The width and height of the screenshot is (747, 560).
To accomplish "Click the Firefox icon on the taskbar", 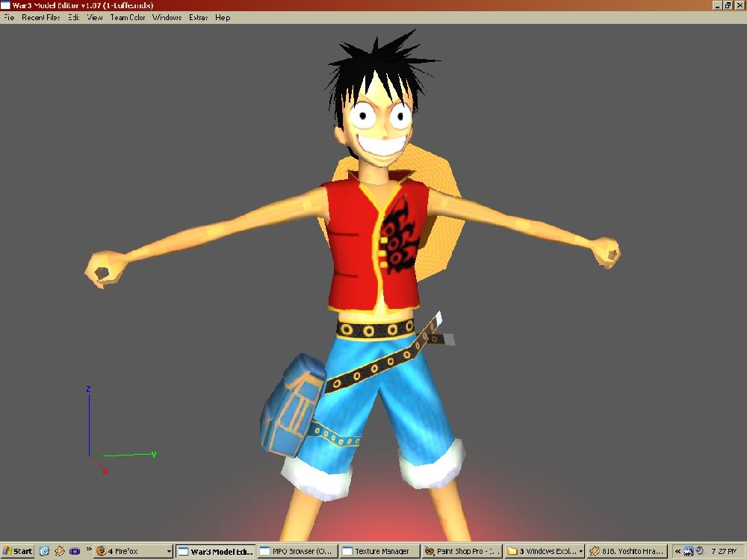I will pyautogui.click(x=101, y=552).
